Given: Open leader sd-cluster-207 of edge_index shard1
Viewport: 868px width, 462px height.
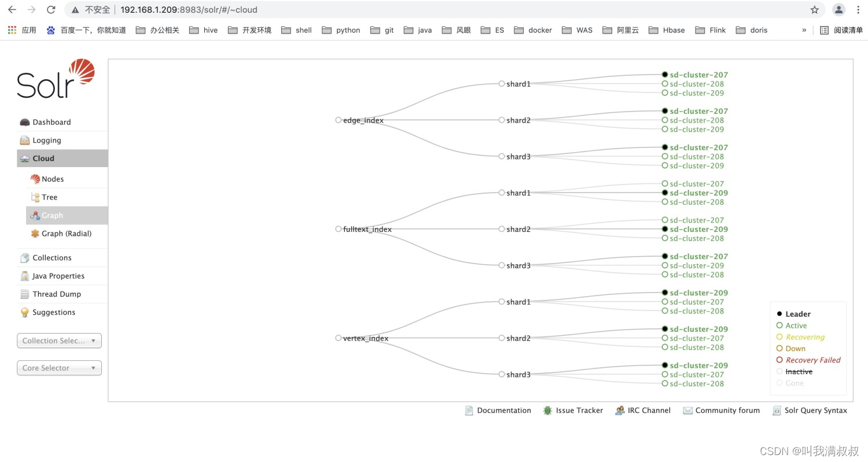Looking at the screenshot, I should click(x=695, y=75).
